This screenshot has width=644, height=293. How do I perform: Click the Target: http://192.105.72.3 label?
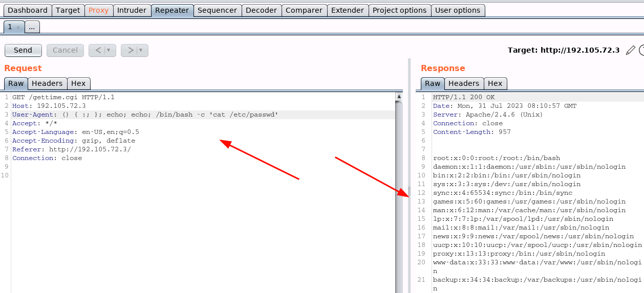[564, 50]
